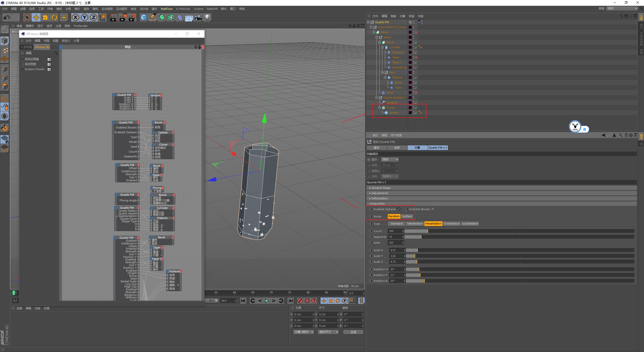Select Surface mode button

click(407, 216)
